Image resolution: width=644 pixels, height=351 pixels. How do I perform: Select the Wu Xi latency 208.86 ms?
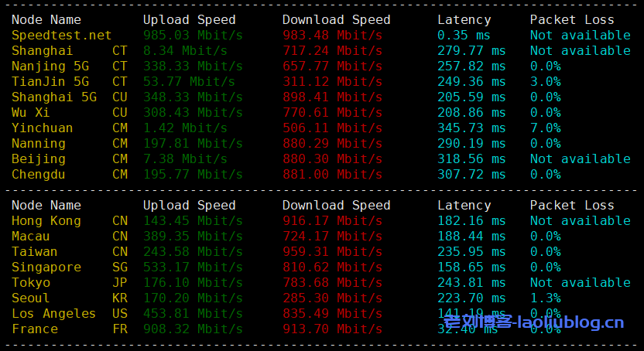pos(471,113)
